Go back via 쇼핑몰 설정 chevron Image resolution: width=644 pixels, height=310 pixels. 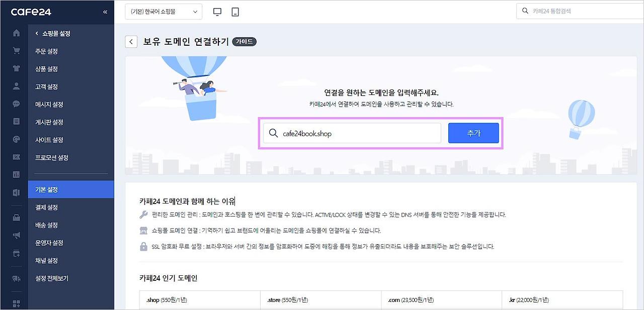click(x=37, y=34)
